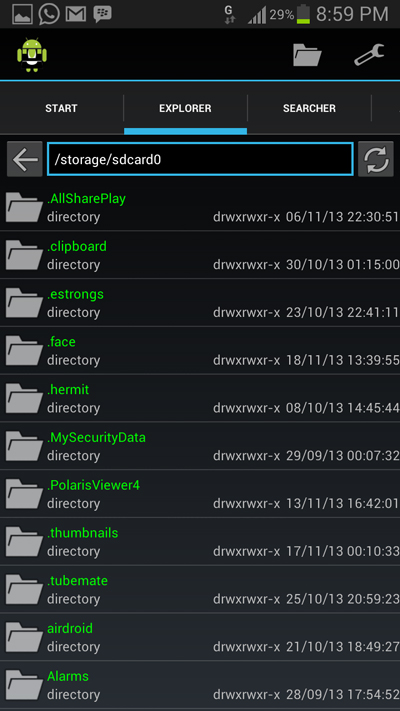This screenshot has width=400, height=711.
Task: Open the .AllSharePlay directory
Action: pyautogui.click(x=200, y=207)
